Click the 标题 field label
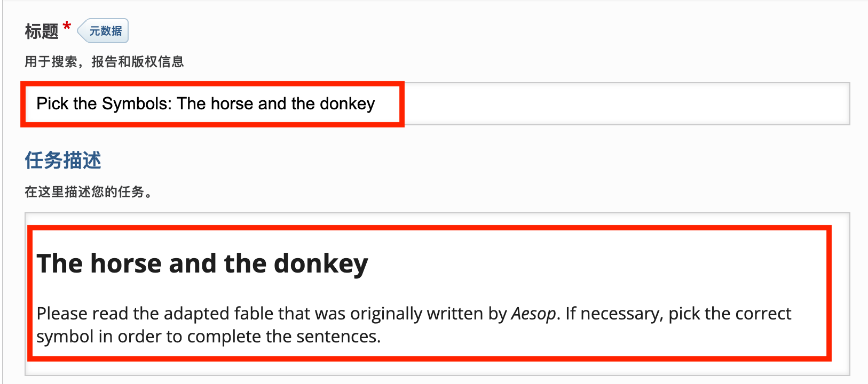Screen dimensions: 868x384 pos(41,31)
